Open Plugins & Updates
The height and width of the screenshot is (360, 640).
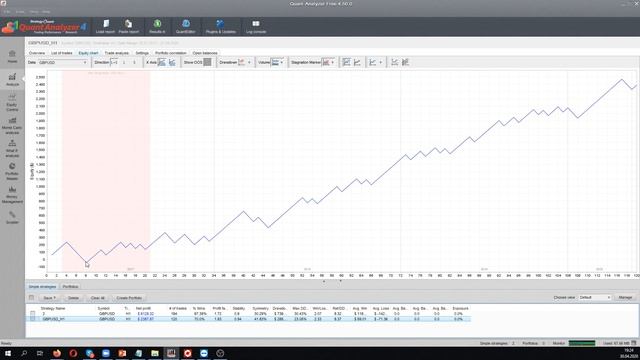pos(220,27)
